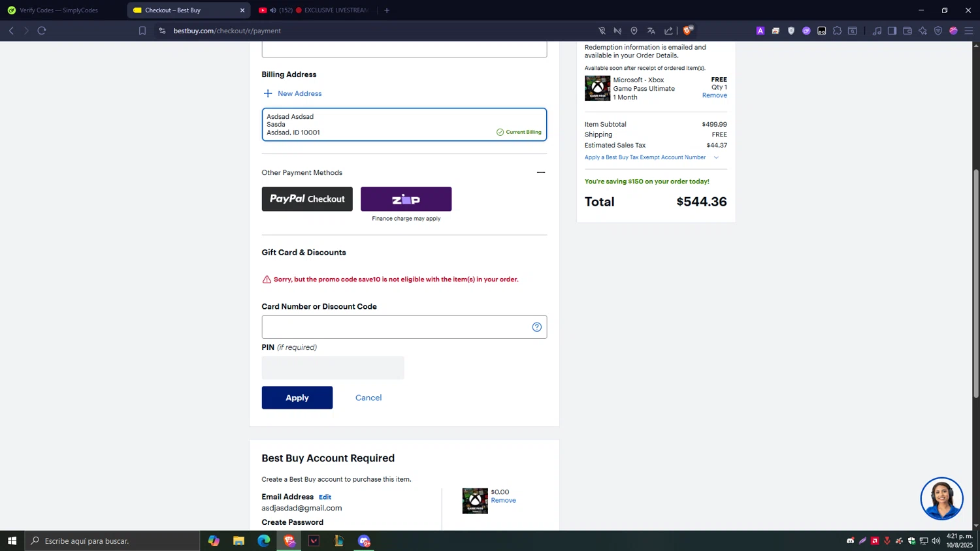Click Apply a Best Buy Tax Exempt Account Number
Screen dimensions: 980x551
(x=645, y=157)
